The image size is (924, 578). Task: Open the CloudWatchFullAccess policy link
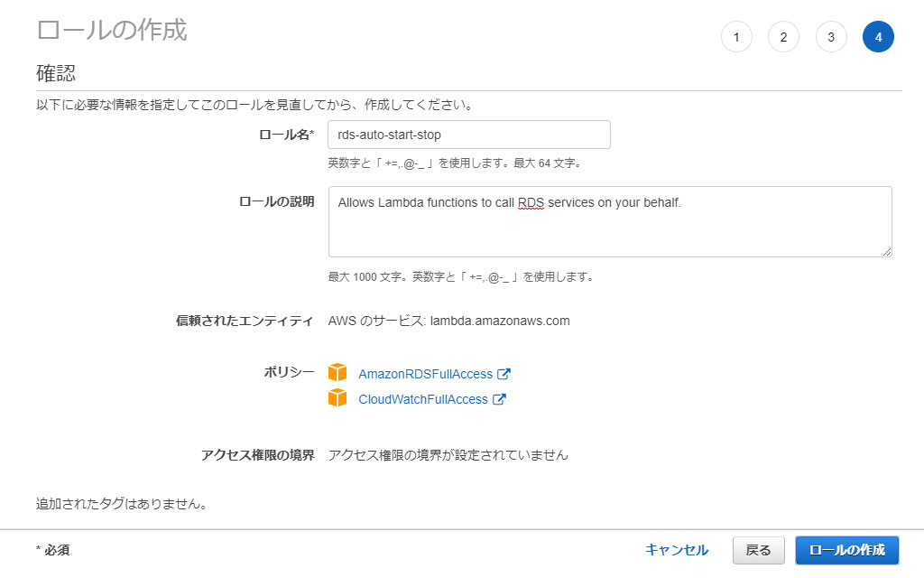click(x=423, y=399)
